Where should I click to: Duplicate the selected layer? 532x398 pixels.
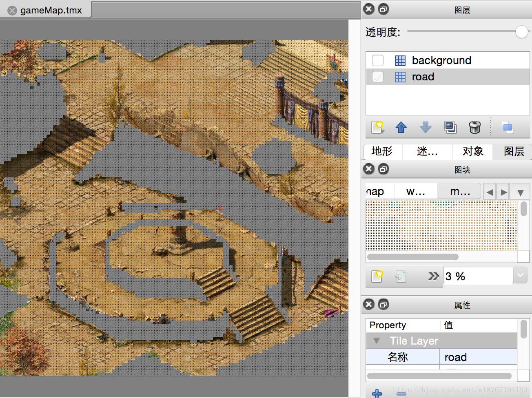(x=450, y=127)
